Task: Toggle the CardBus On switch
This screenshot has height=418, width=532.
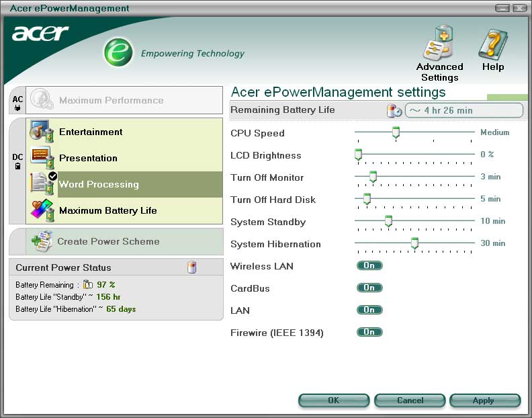Action: pyautogui.click(x=369, y=288)
